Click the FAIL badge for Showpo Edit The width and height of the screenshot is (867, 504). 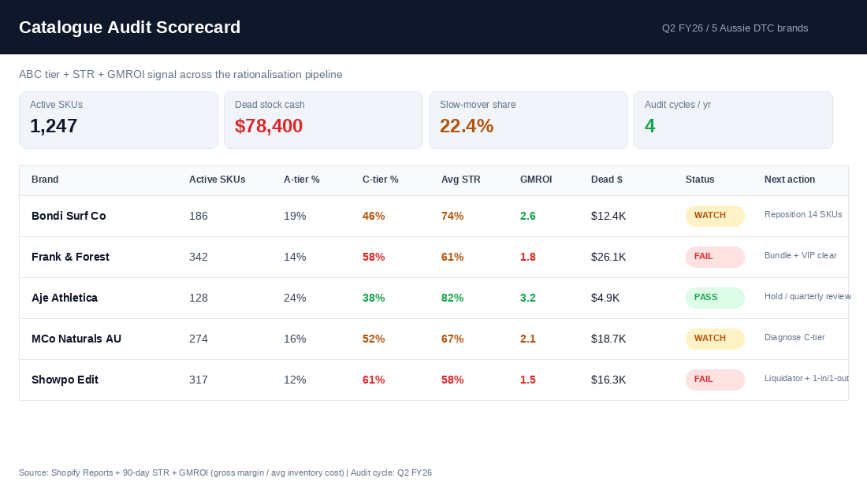(x=715, y=379)
